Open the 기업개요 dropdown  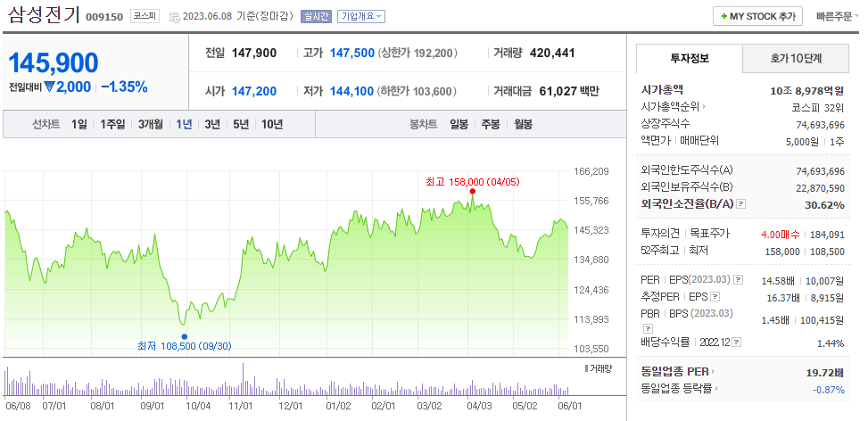tap(361, 17)
